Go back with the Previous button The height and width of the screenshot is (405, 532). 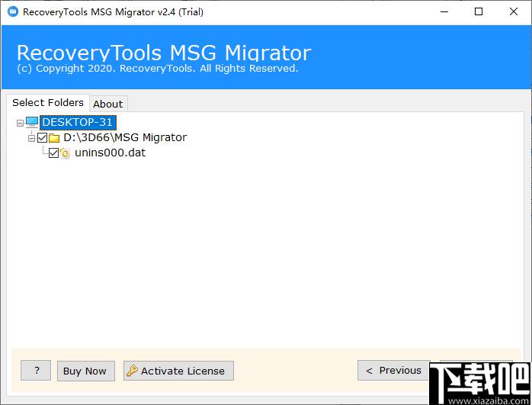pos(393,370)
